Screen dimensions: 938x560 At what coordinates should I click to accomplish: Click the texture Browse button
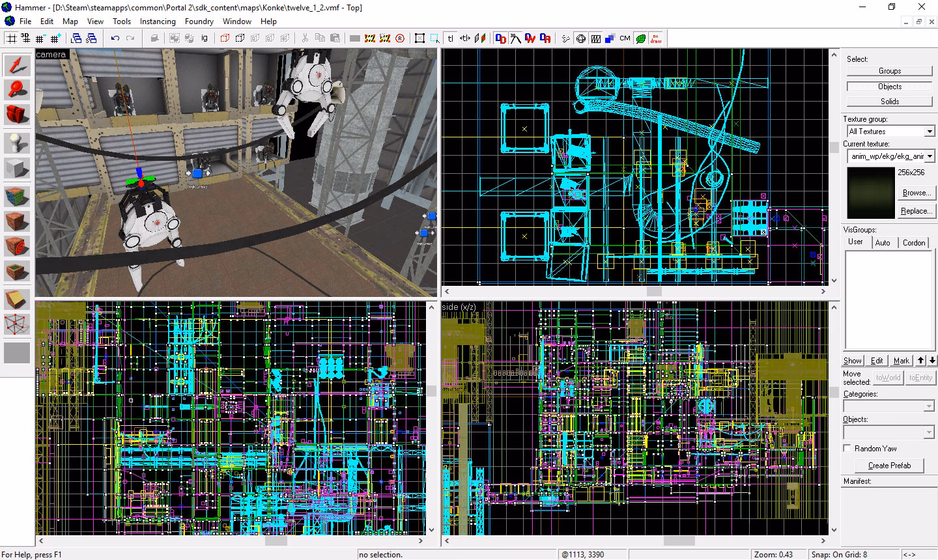(x=916, y=193)
